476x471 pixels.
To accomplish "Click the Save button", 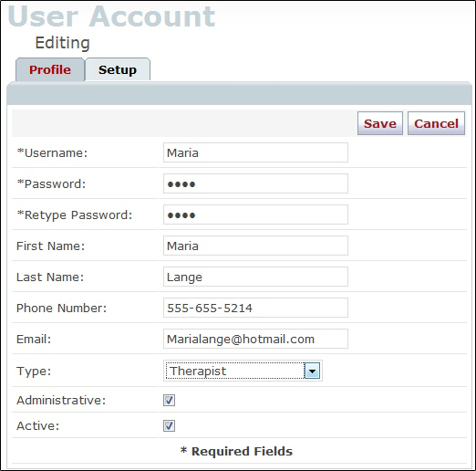I will pos(380,123).
